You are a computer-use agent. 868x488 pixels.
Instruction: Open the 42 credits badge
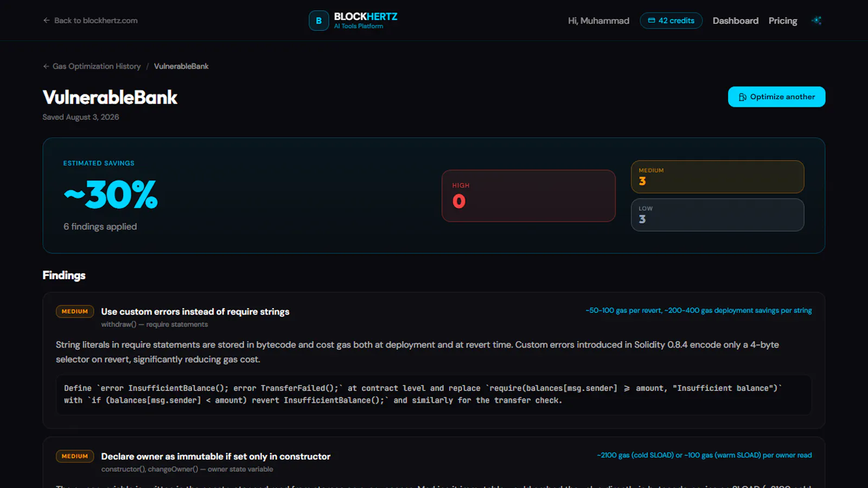671,21
